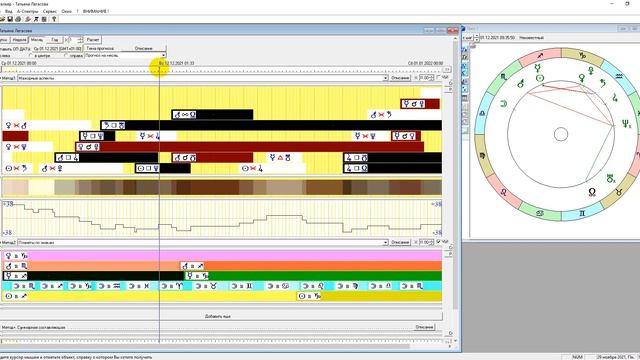
Task: Open the А-Спектры menu
Action: (x=28, y=11)
